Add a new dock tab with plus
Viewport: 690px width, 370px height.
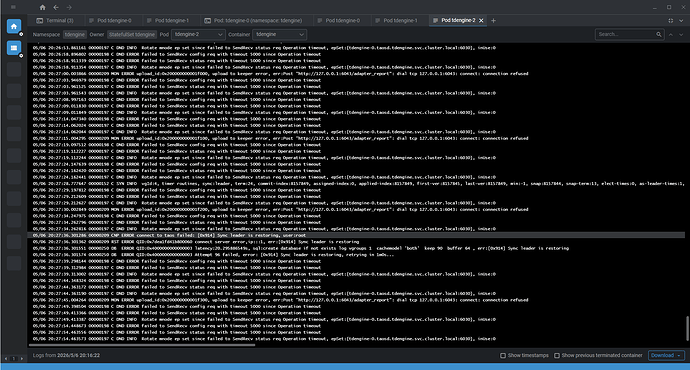(493, 20)
